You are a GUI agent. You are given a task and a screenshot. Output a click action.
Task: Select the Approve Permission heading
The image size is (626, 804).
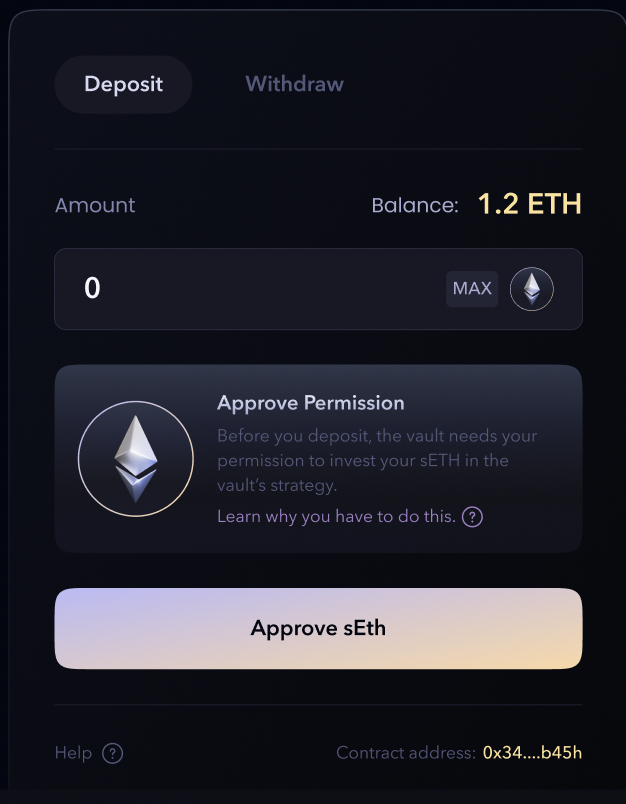click(310, 403)
